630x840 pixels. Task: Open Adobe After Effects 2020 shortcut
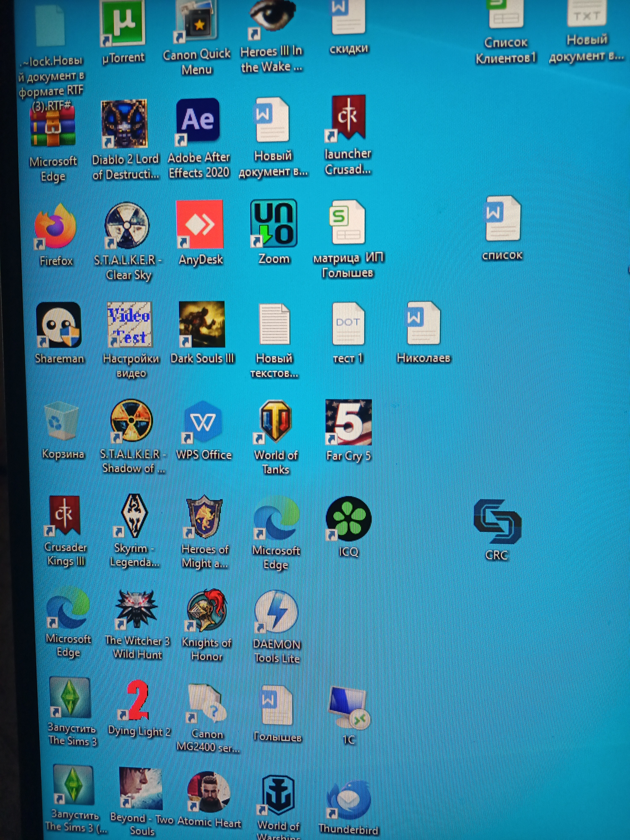pos(197,121)
